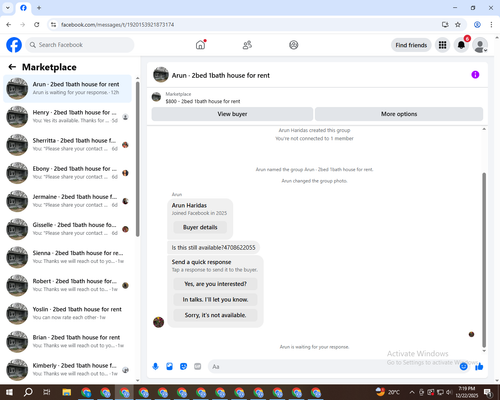Bookmark this page with star icon
500x400 pixels.
[458, 25]
